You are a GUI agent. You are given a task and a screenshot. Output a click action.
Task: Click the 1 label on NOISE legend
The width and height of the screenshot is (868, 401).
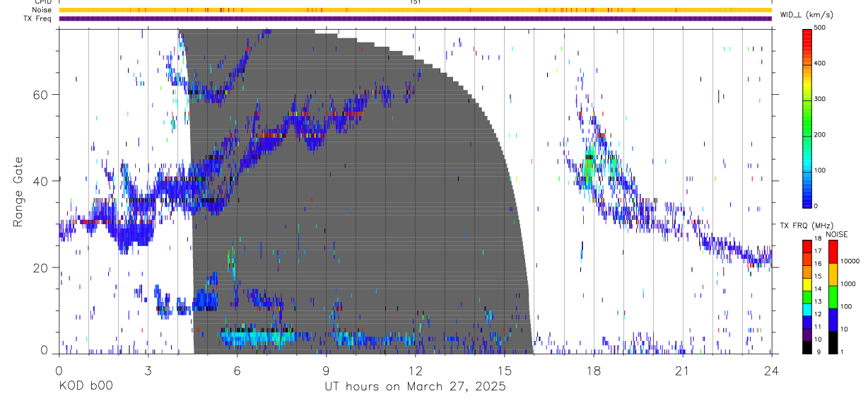point(843,353)
